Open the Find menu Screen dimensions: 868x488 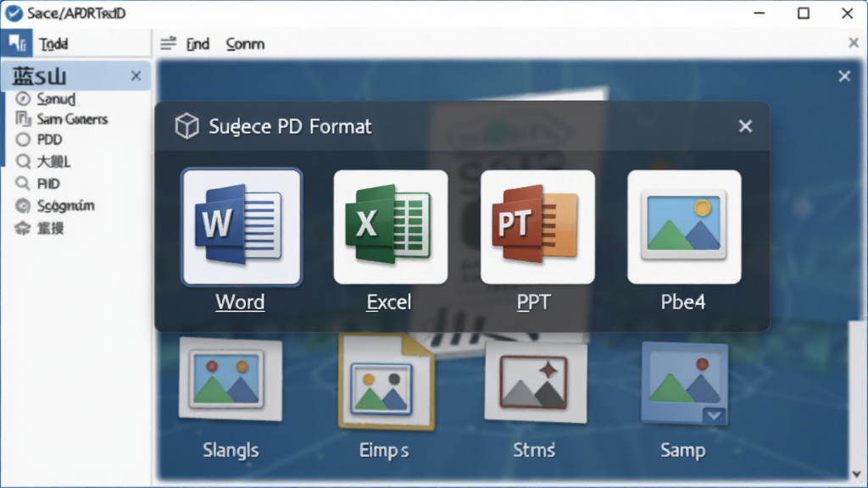(x=198, y=44)
